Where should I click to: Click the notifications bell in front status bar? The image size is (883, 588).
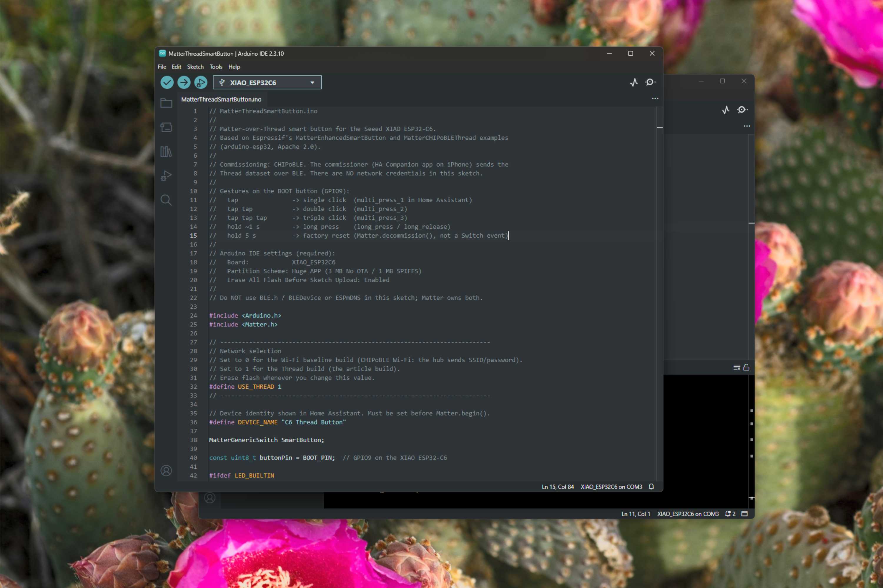pyautogui.click(x=651, y=487)
